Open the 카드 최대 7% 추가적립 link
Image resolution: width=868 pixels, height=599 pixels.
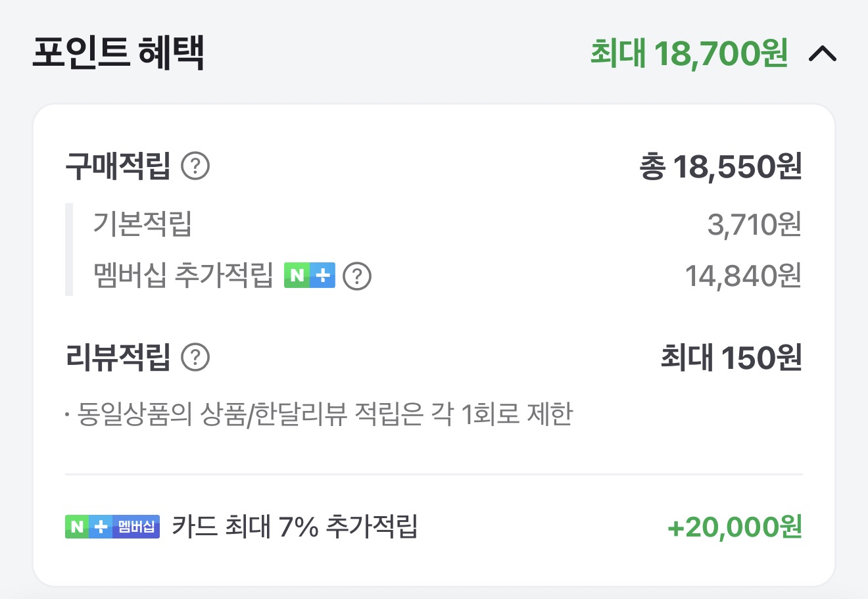295,527
